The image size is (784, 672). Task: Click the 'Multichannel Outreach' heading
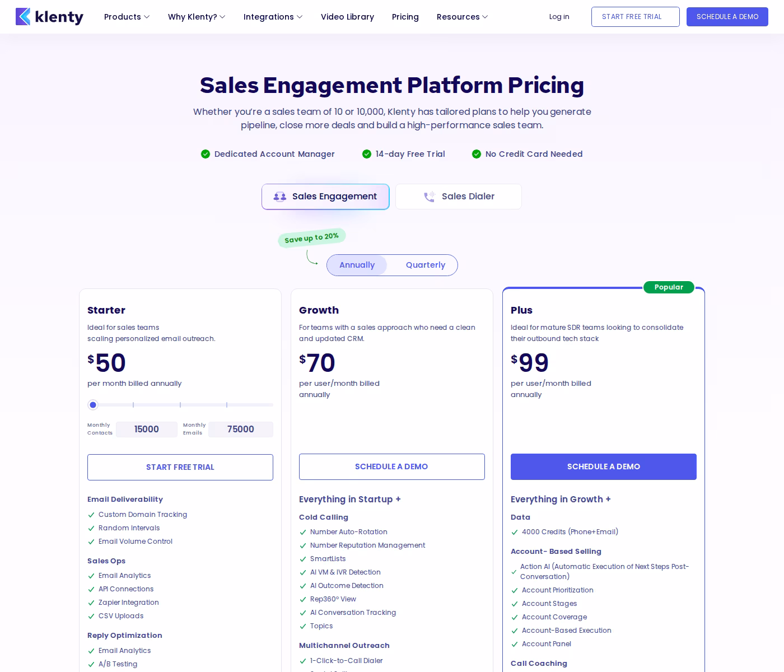point(344,646)
